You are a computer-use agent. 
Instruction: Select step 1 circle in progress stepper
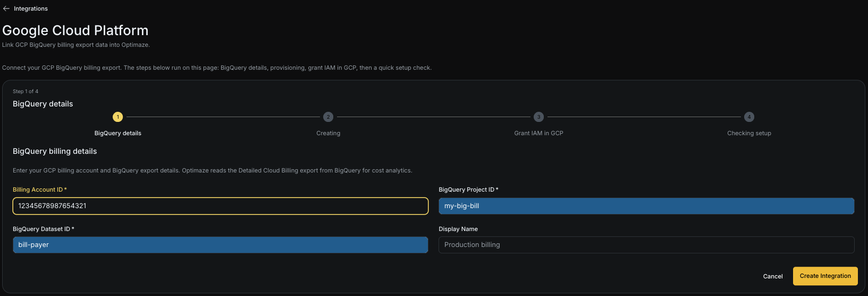tap(118, 117)
